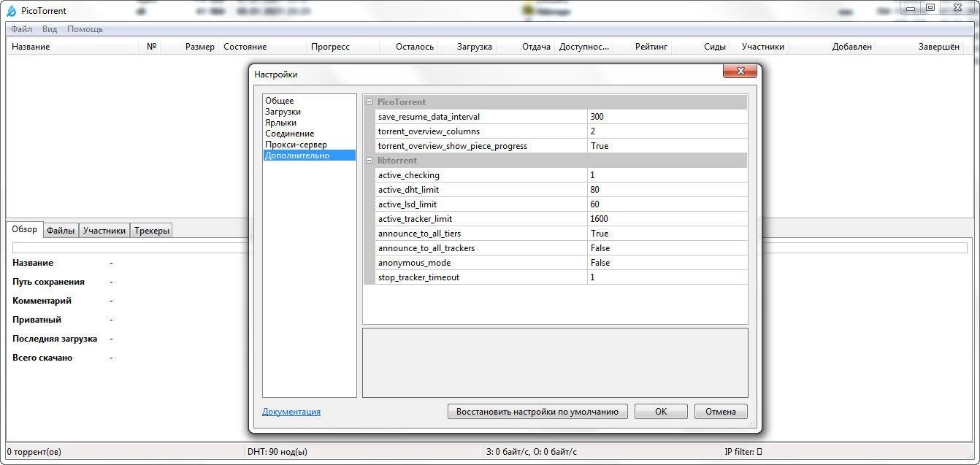Sort by Отдача column header
The width and height of the screenshot is (980, 465).
tap(525, 47)
